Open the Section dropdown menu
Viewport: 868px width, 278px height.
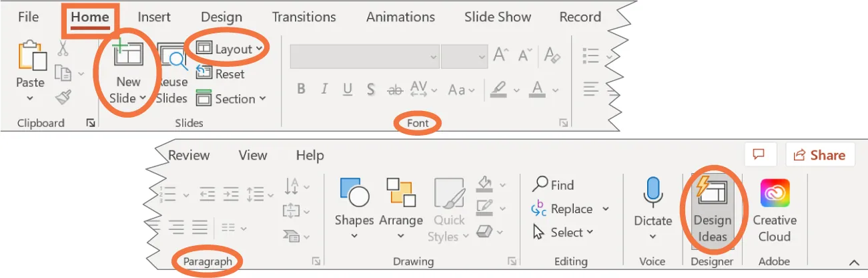(x=231, y=99)
